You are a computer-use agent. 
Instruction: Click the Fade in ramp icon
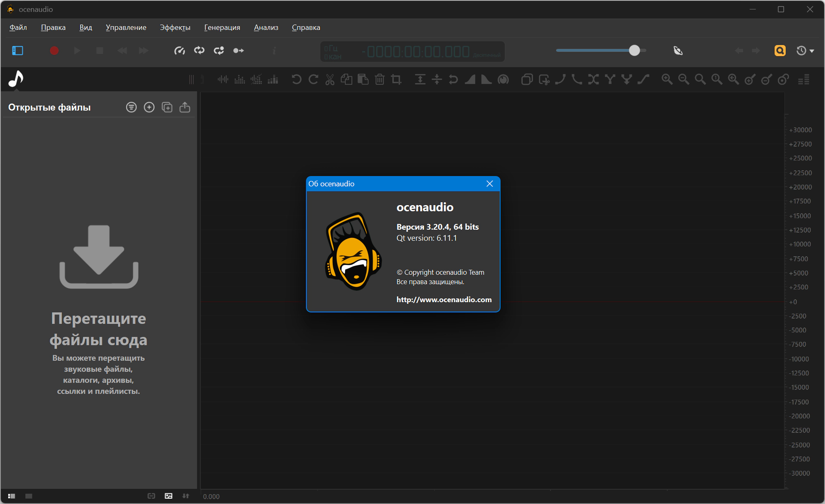pos(470,79)
